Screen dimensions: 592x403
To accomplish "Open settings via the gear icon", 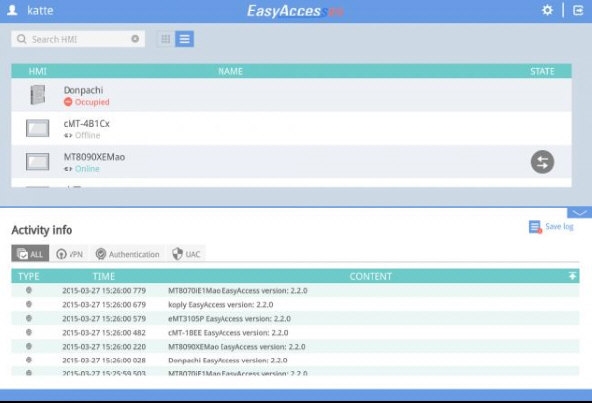I will point(547,10).
